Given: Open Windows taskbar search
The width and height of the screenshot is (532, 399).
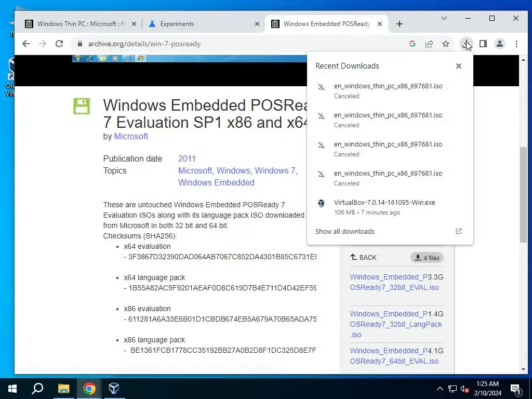Looking at the screenshot, I should (x=37, y=389).
